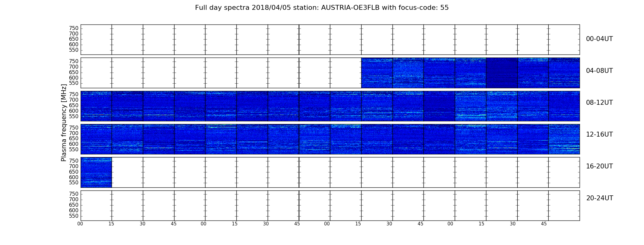Viewport: 644px width, 245px height.
Task: Select the '08-12UT' row label
Action: click(x=600, y=103)
